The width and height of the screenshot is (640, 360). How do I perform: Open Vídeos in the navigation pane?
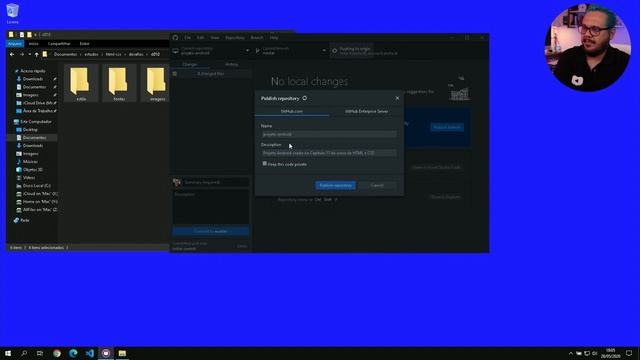(x=29, y=178)
